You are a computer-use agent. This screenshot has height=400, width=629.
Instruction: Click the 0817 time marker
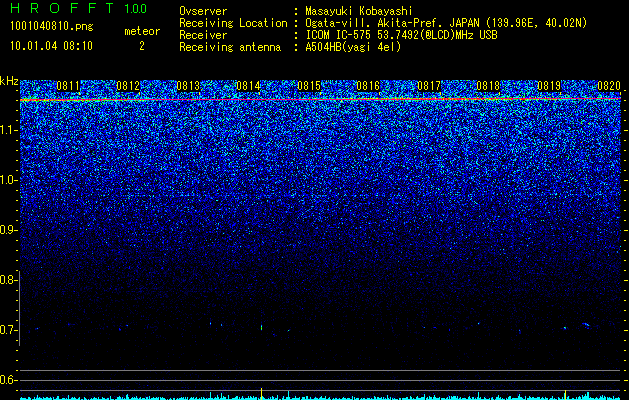[x=429, y=86]
